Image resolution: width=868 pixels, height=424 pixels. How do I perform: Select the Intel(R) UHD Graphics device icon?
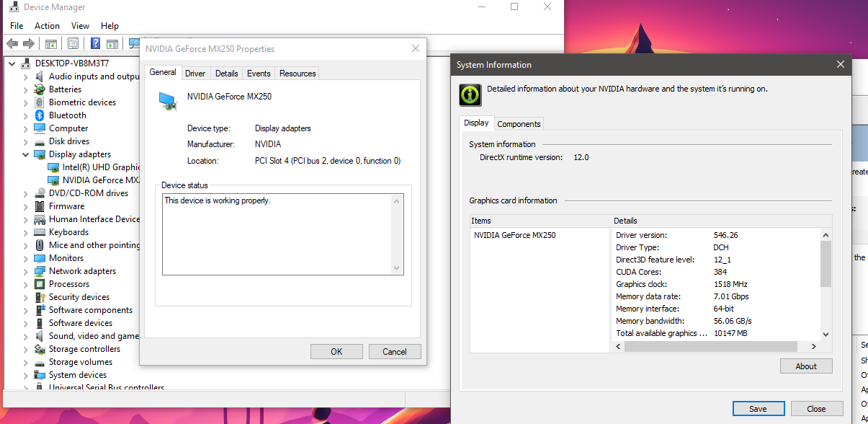coord(53,167)
